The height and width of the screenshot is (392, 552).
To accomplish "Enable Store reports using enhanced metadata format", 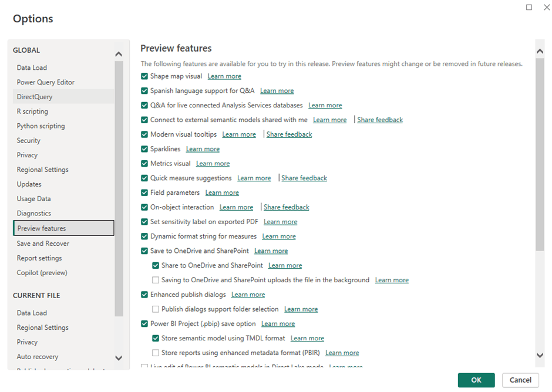I will tap(156, 353).
